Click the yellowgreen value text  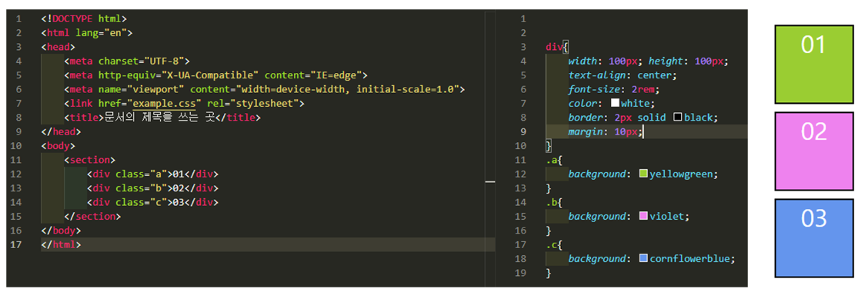tap(681, 174)
